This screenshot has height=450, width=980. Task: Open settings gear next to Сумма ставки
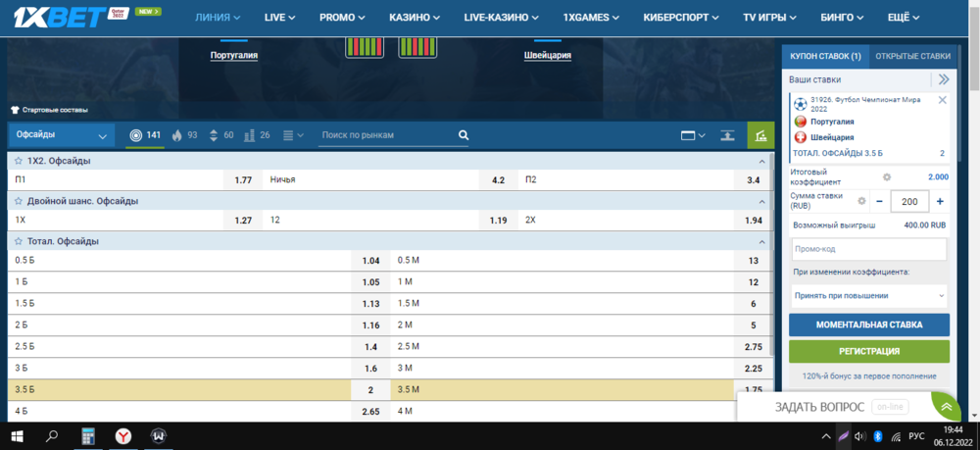tap(861, 201)
